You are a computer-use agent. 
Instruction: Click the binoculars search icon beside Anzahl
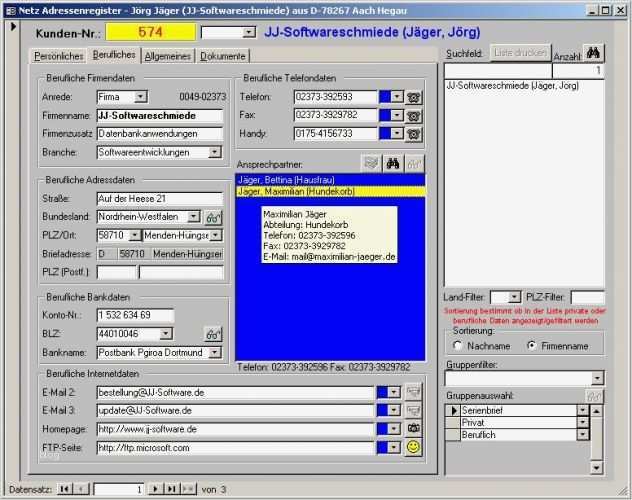(x=593, y=53)
